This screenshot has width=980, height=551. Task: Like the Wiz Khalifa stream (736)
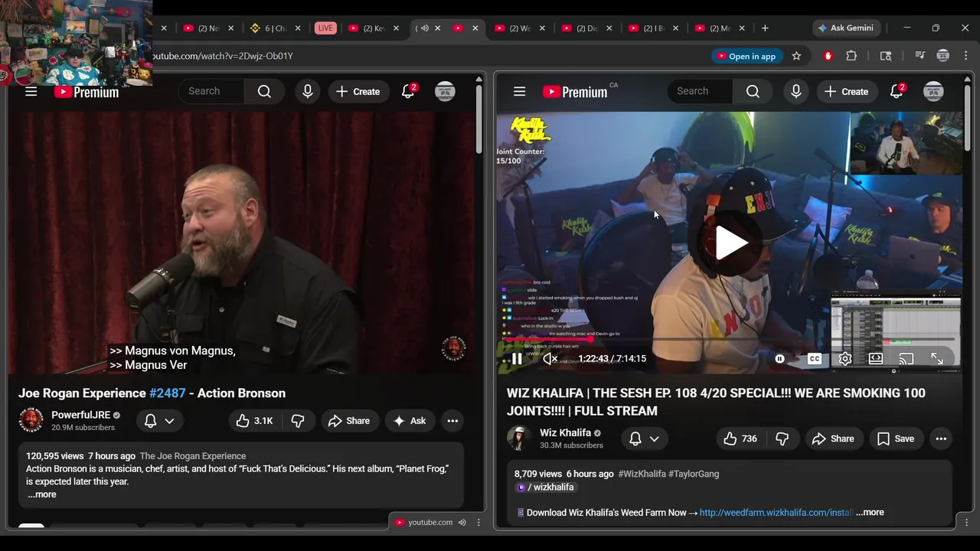tap(740, 439)
